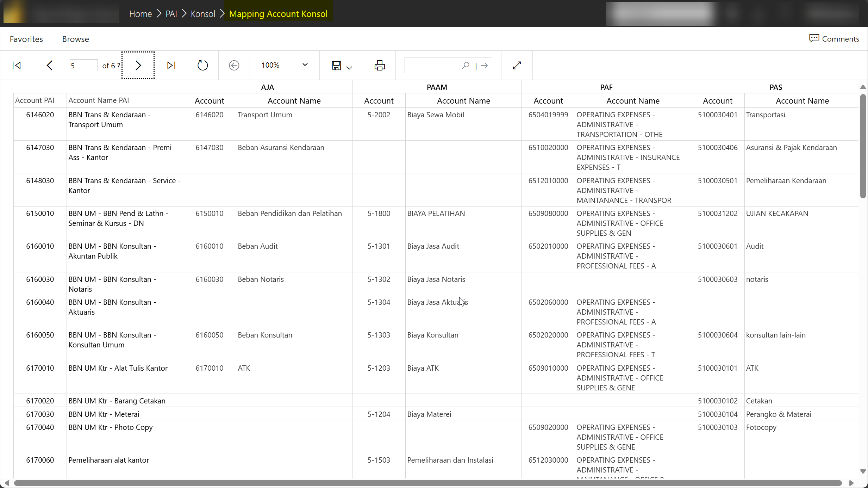Image resolution: width=868 pixels, height=488 pixels.
Task: Click back to parent report icon
Action: coord(234,66)
